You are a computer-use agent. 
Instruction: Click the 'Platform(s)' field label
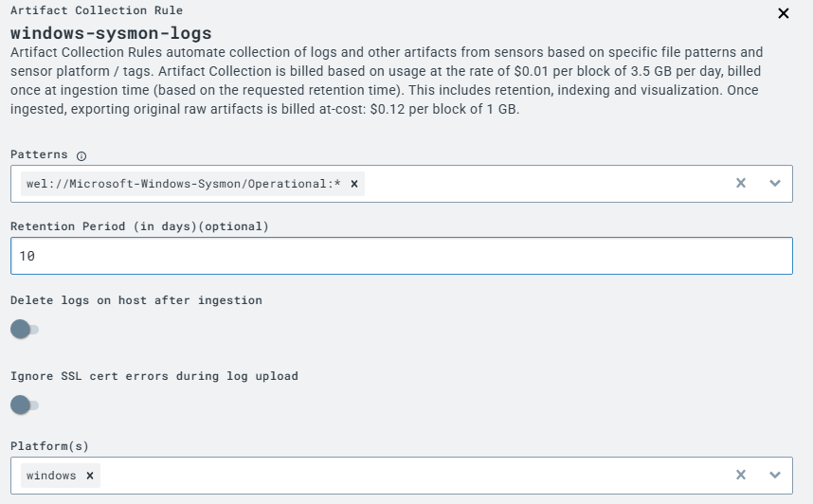point(48,445)
